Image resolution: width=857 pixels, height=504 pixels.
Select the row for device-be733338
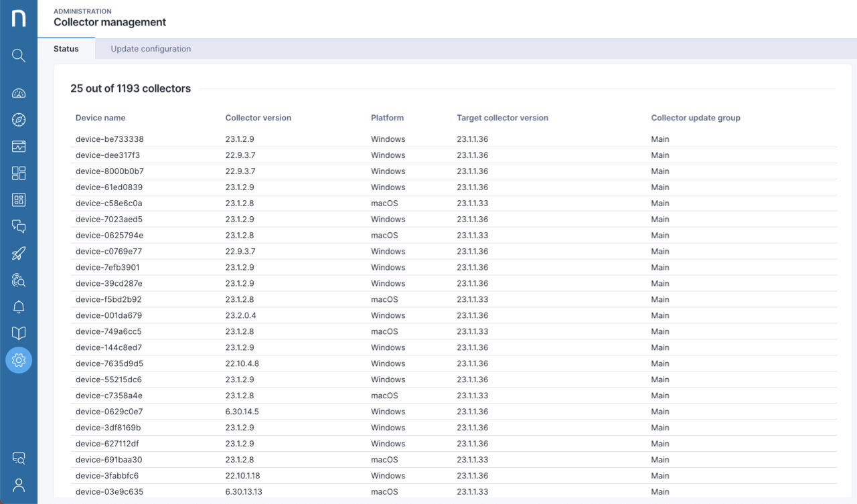[x=109, y=139]
